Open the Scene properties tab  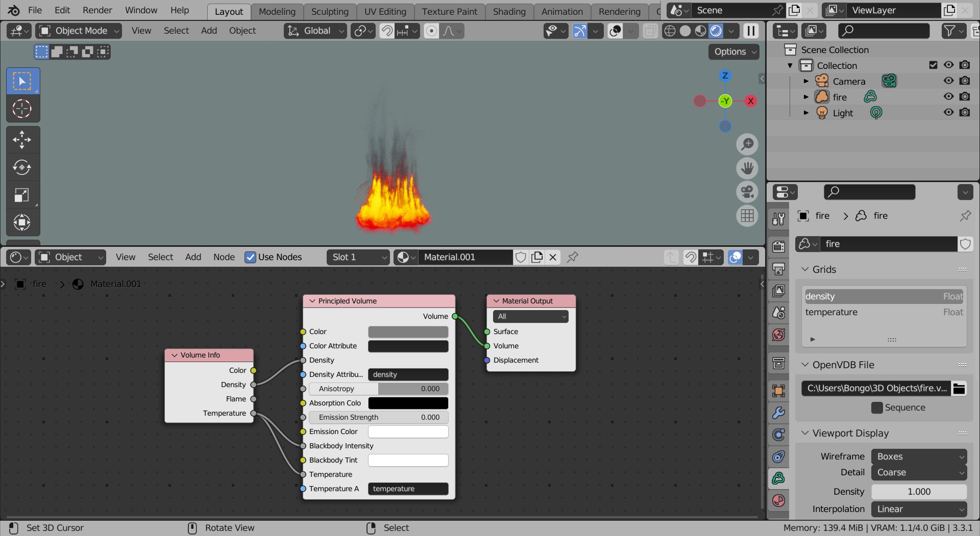pos(778,313)
